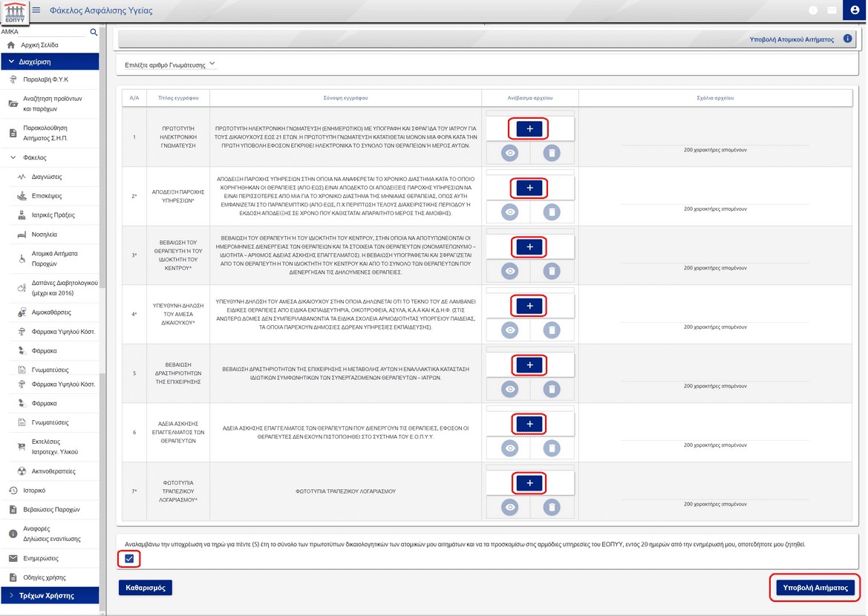Click the user profile icon
The height and width of the screenshot is (616, 868).
854,10
